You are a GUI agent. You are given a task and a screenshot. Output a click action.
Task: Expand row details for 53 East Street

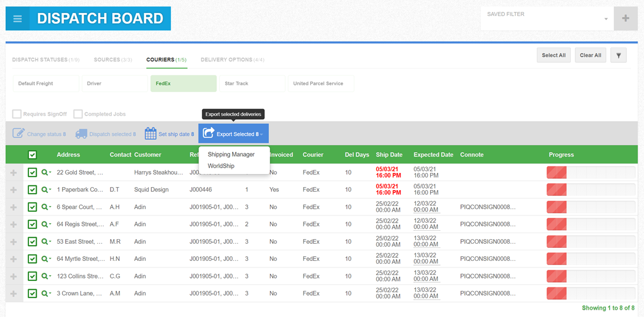tap(13, 242)
